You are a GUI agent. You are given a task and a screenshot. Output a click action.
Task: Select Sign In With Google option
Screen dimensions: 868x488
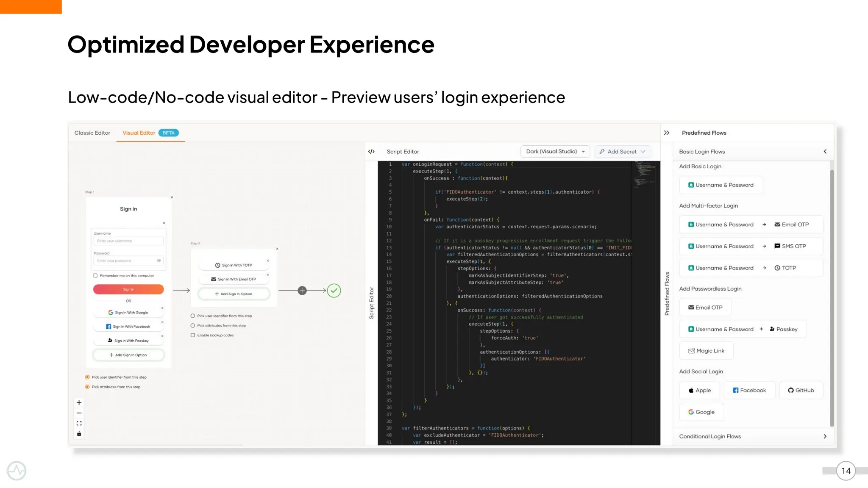pos(128,313)
